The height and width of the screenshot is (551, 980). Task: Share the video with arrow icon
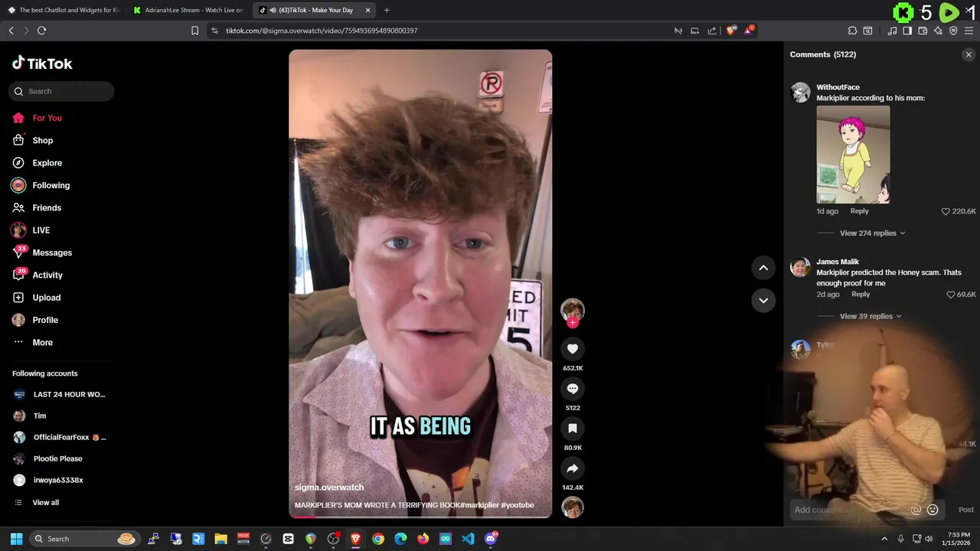click(572, 468)
